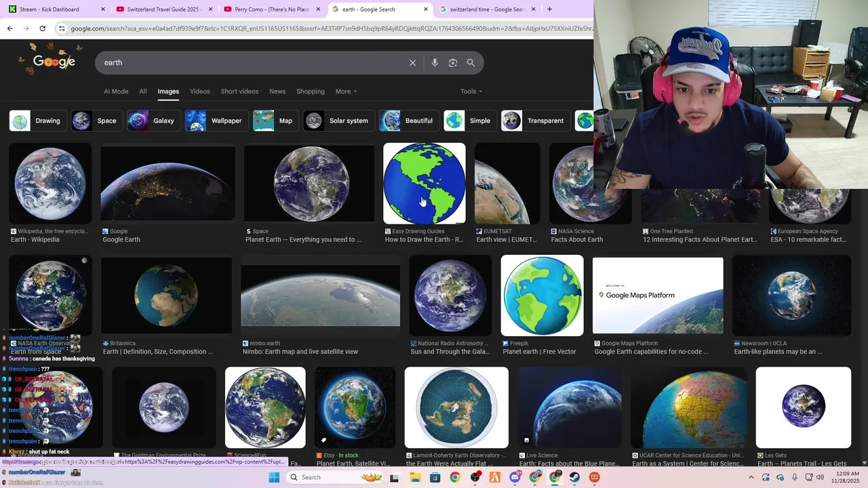
Task: Open the Google Earth night image result
Action: (168, 184)
